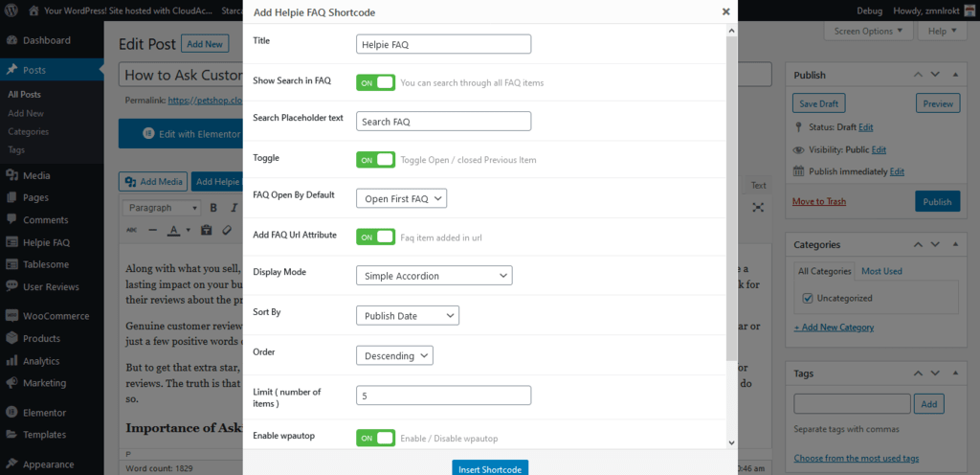Click the strikethrough ABC icon
The width and height of the screenshot is (980, 475).
[132, 230]
